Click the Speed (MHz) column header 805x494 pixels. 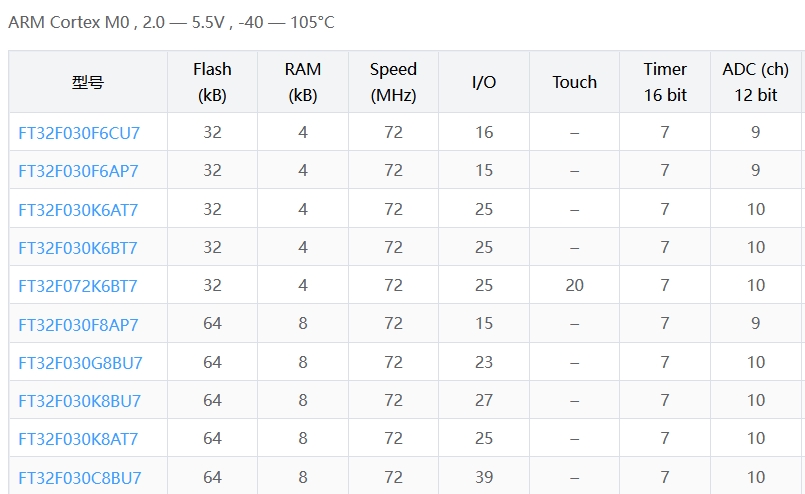point(393,82)
